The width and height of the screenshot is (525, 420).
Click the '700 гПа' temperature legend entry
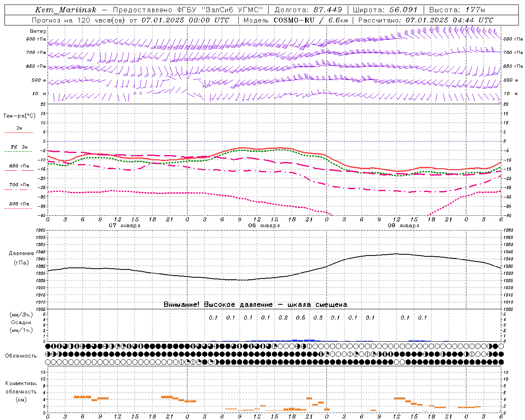[19, 185]
